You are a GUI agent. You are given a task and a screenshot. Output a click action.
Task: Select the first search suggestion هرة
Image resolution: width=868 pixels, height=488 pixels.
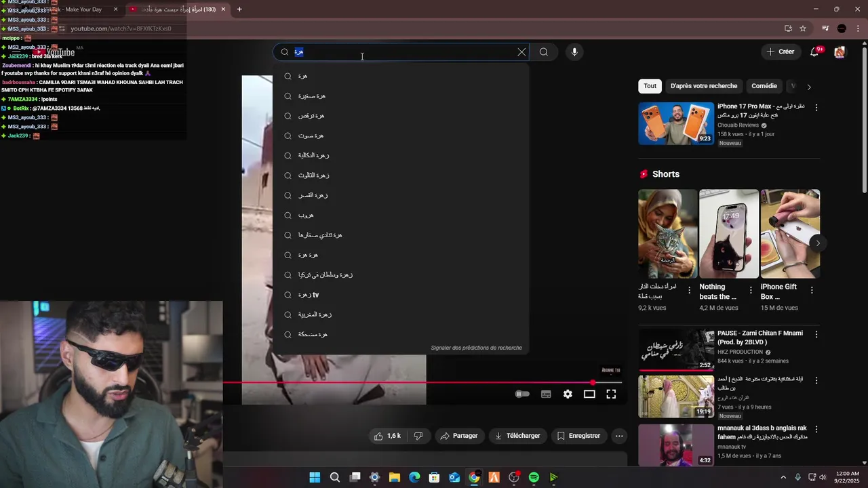pyautogui.click(x=401, y=76)
